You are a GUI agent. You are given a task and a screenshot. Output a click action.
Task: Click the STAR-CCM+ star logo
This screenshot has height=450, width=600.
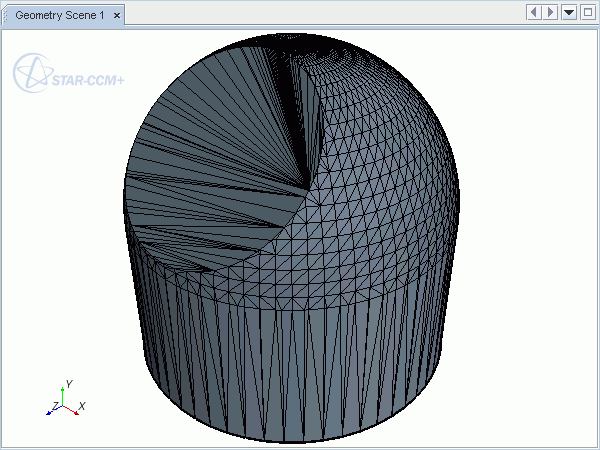(x=30, y=72)
